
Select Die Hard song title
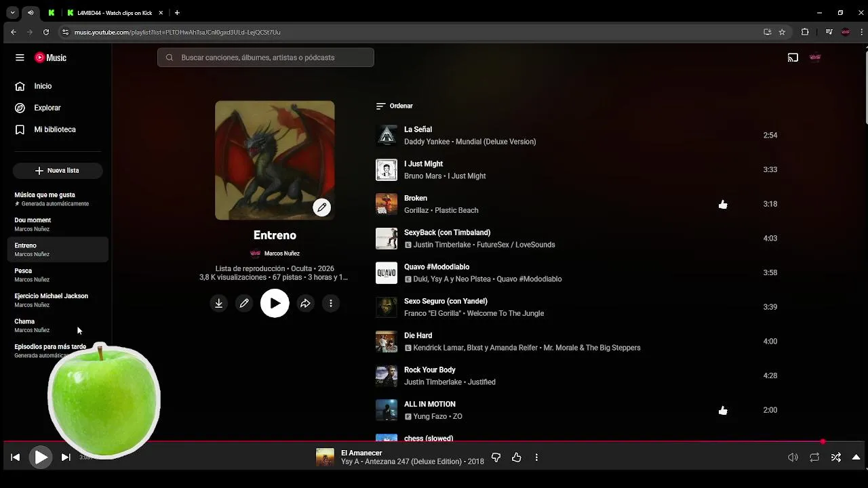[x=418, y=335]
